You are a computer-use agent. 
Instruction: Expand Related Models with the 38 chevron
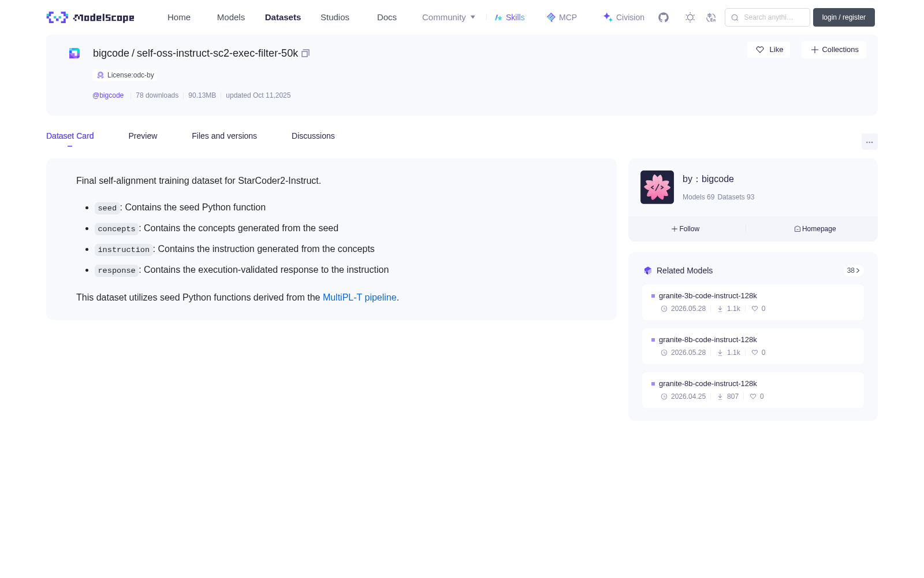tap(854, 271)
